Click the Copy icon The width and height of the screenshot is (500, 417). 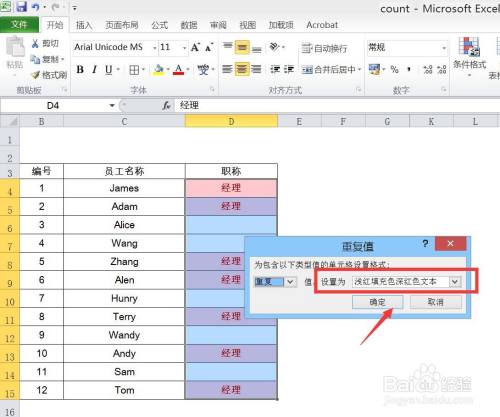tap(35, 59)
